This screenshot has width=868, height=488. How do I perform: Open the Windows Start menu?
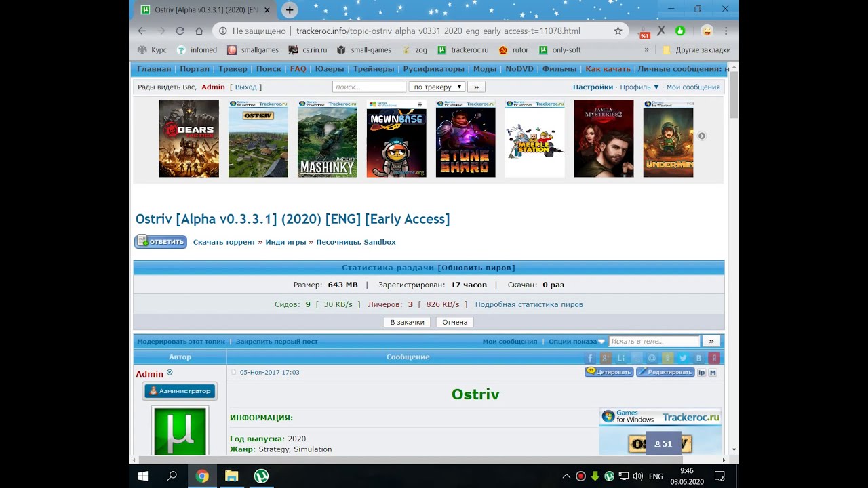[x=143, y=476]
